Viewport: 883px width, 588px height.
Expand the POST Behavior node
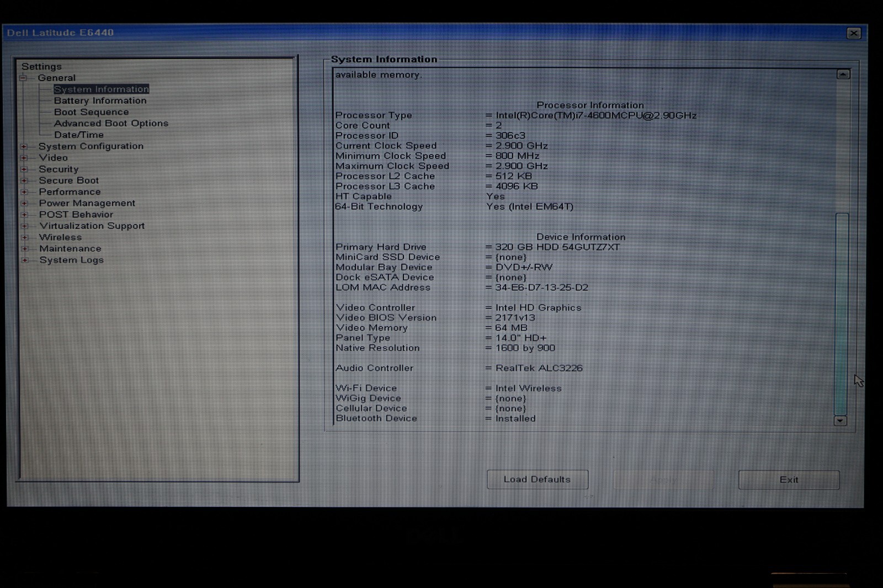pyautogui.click(x=24, y=215)
